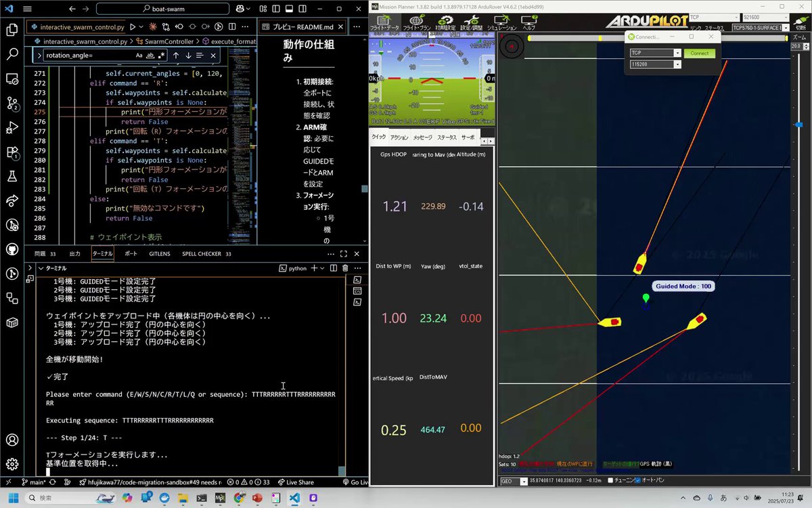Click Live Share in the status bar

click(294, 482)
